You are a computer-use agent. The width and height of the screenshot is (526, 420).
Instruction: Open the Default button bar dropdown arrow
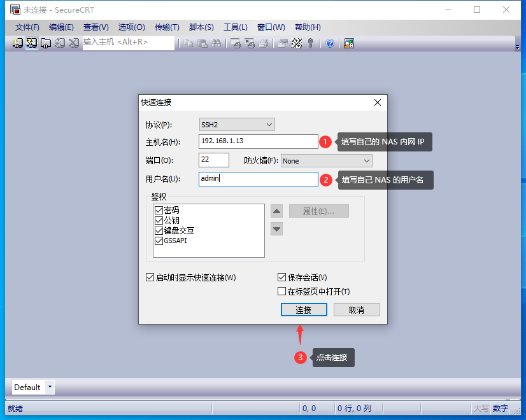click(x=50, y=387)
